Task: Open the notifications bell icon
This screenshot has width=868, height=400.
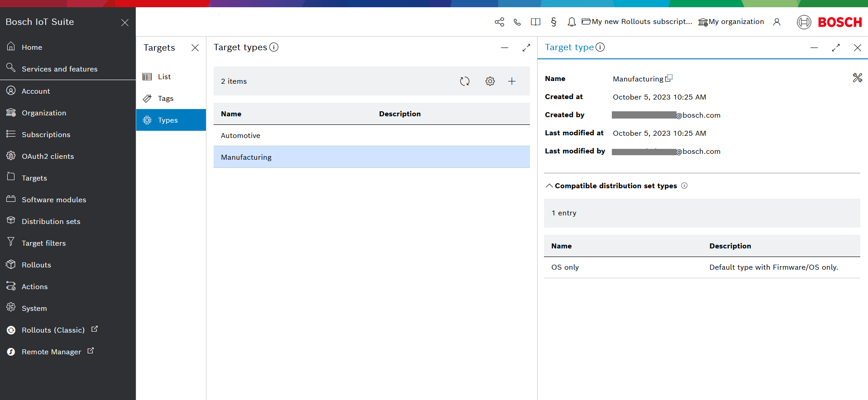Action: [572, 22]
